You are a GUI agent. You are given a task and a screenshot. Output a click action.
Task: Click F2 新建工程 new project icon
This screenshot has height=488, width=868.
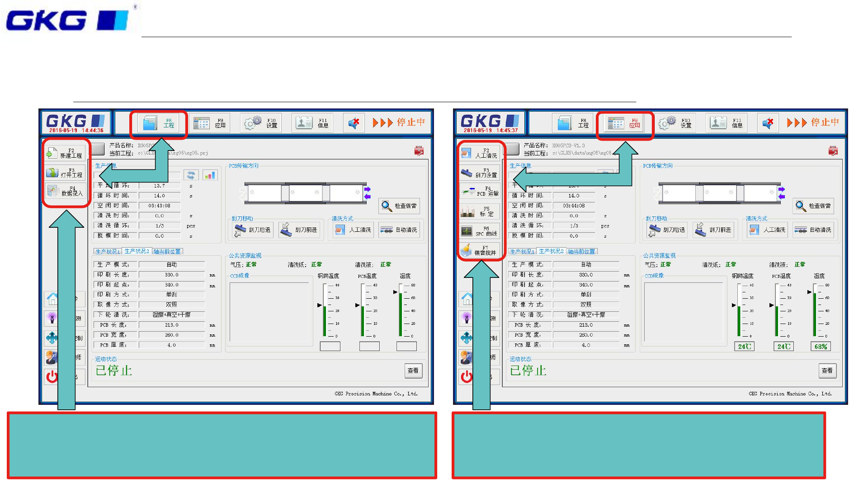coord(65,153)
